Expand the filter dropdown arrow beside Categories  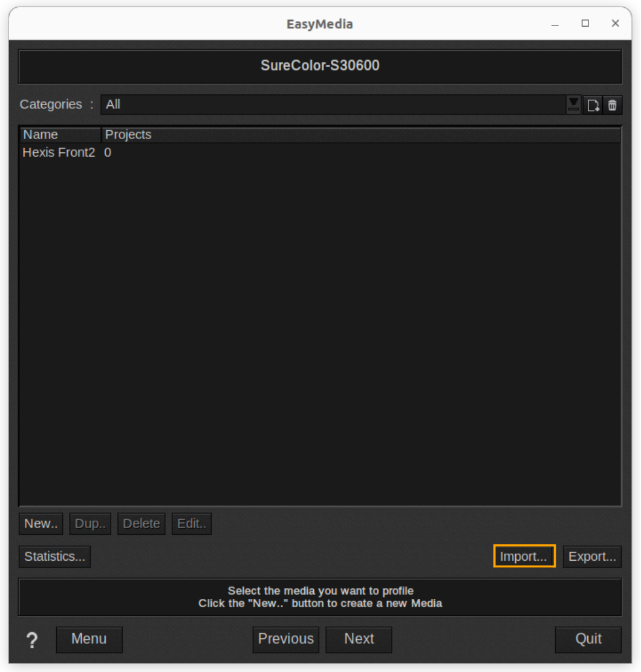pos(573,105)
